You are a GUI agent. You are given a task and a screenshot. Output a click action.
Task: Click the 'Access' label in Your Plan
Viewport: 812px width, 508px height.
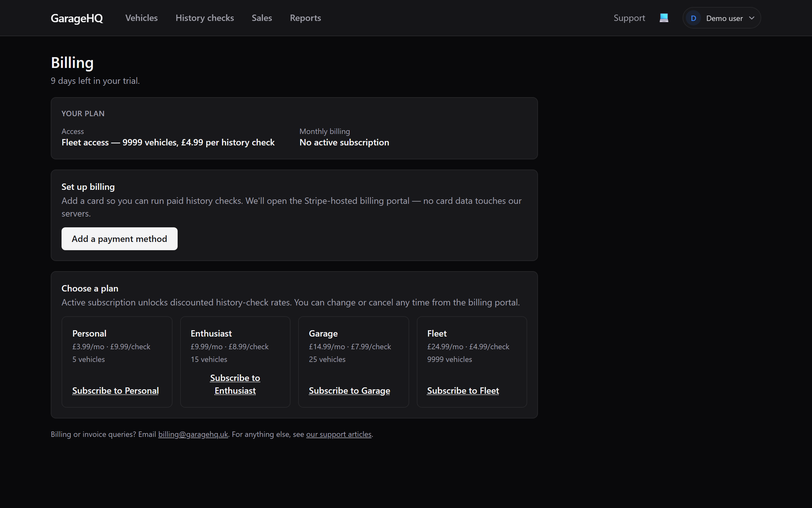coord(72,131)
